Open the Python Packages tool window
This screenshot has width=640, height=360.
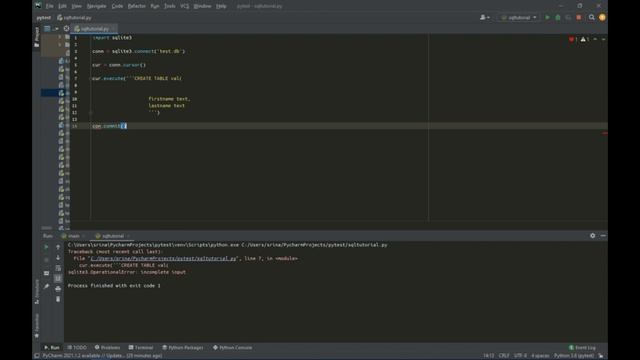[183, 347]
